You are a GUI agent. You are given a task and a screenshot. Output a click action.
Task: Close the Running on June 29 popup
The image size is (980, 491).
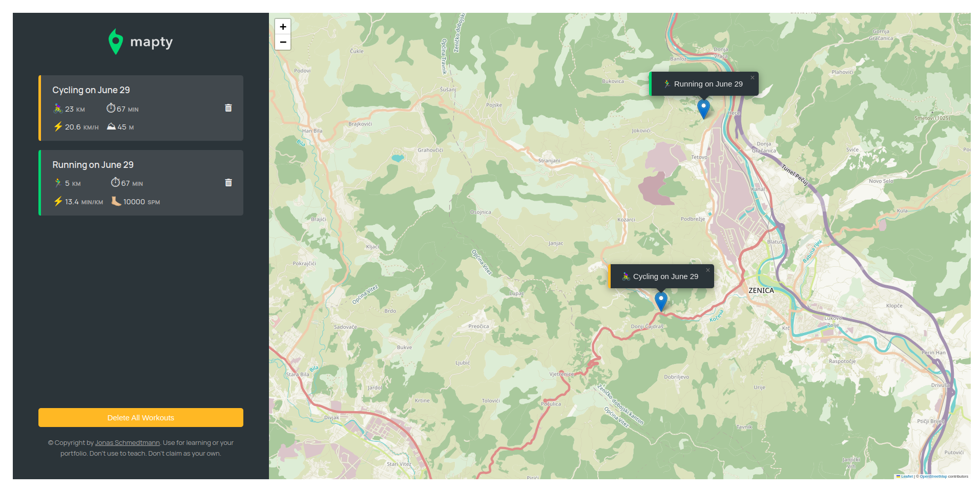click(x=752, y=78)
